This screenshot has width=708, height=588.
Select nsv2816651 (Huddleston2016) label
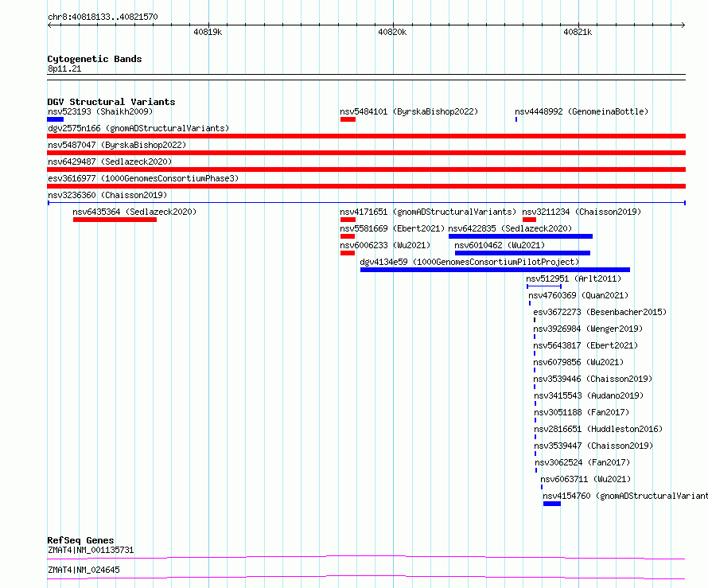click(598, 429)
